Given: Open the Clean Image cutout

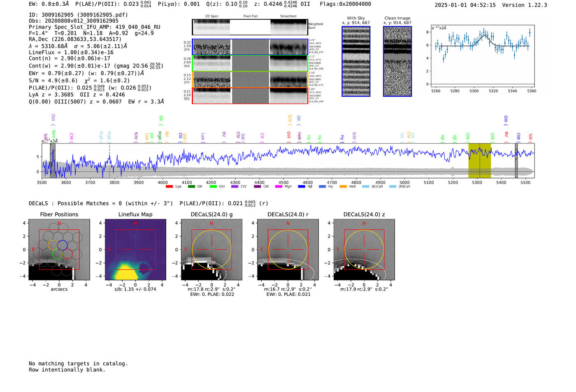Looking at the screenshot, I should point(397,61).
